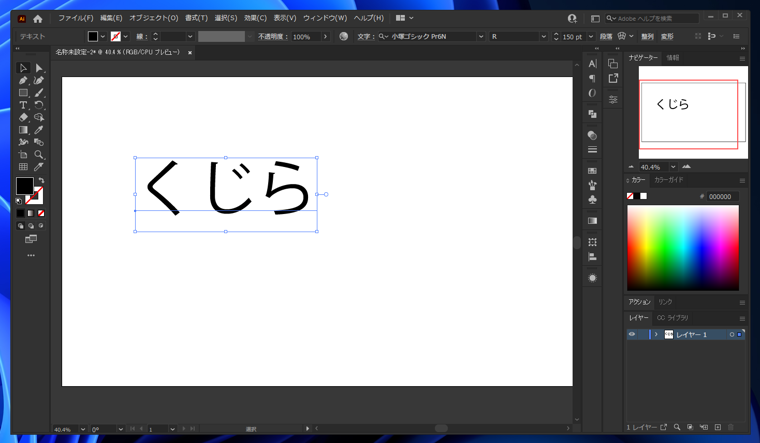This screenshot has height=443, width=760.
Task: Toggle screen mode button in toolbox
Action: coord(31,239)
